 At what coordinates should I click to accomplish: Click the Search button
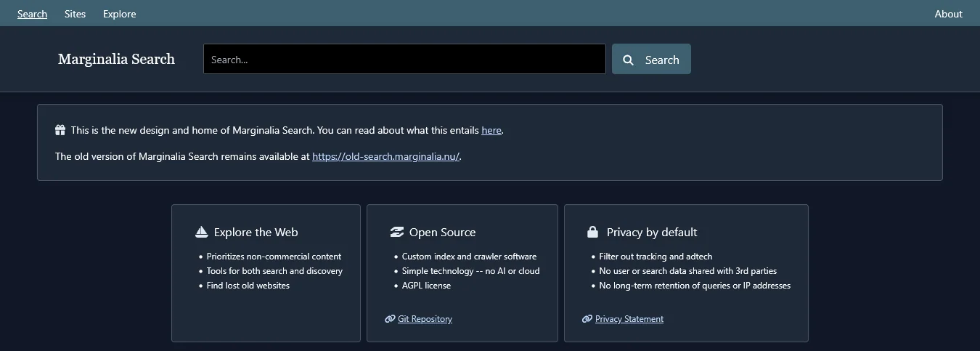click(651, 59)
